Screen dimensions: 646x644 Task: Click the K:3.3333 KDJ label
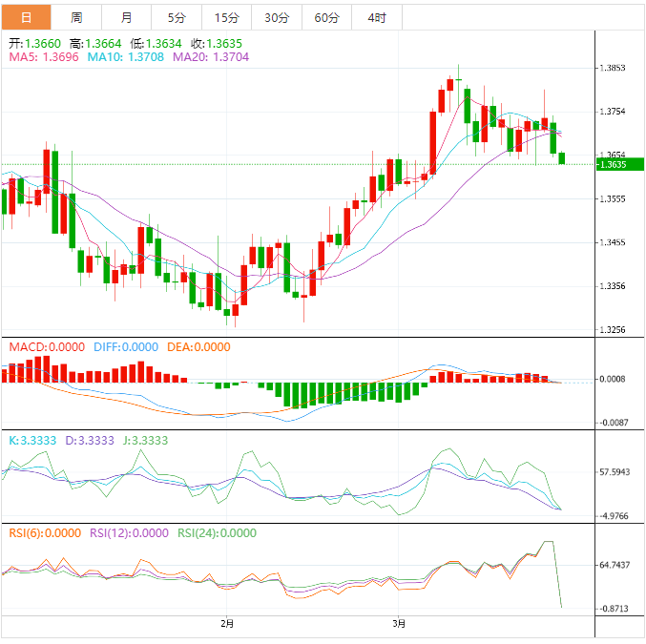click(33, 440)
